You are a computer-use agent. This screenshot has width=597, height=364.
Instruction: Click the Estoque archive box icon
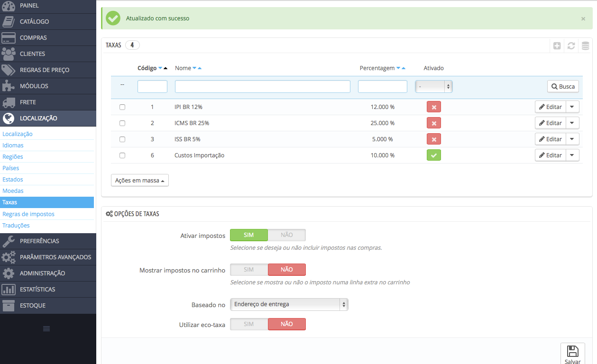(x=9, y=305)
